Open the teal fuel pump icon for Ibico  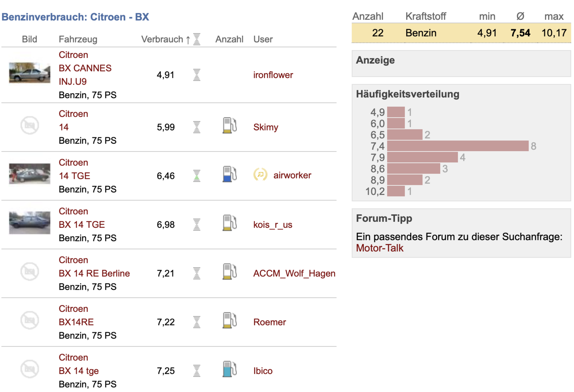point(230,369)
